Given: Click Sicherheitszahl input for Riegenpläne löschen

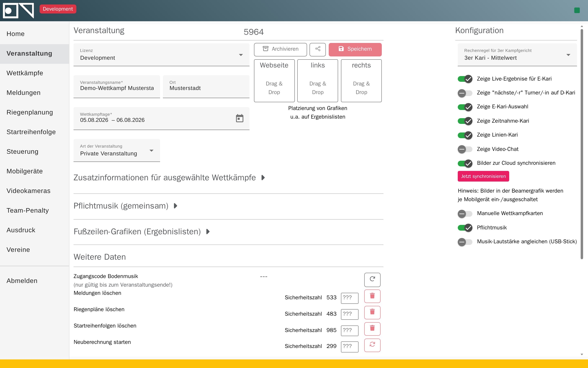Looking at the screenshot, I should coord(350,314).
